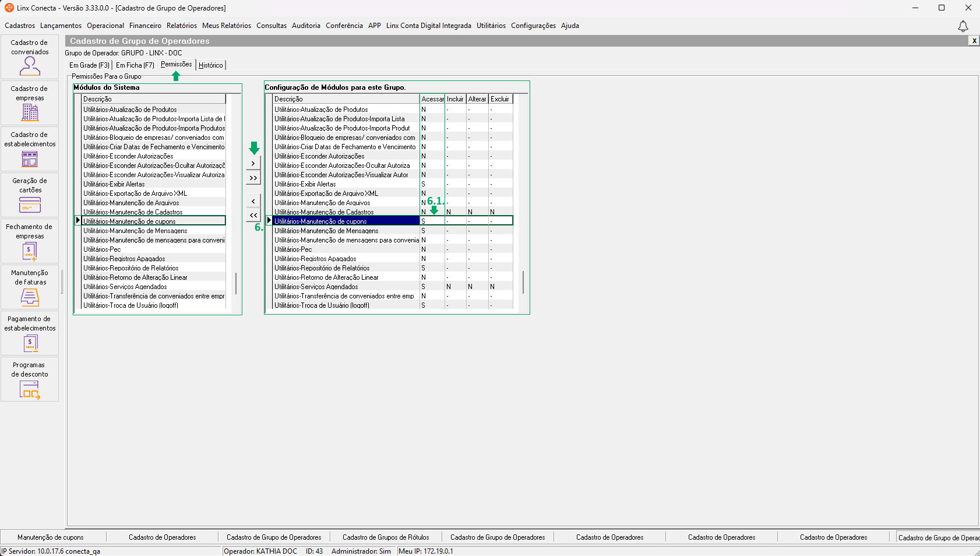The height and width of the screenshot is (556, 980).
Task: Open Manutenção de faturas sidebar icon
Action: point(30,287)
